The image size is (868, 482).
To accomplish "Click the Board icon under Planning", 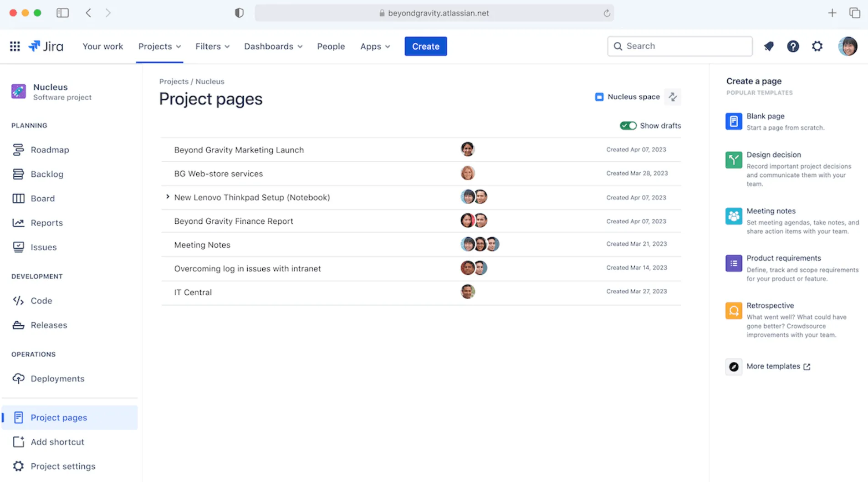I will 18,198.
